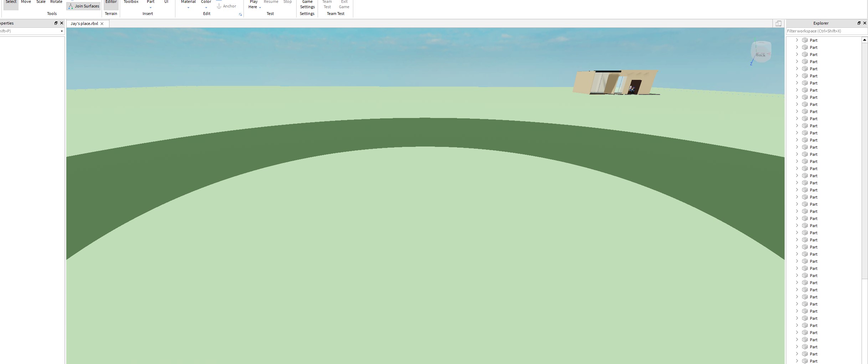
Task: Open the Material dropdown
Action: (188, 4)
